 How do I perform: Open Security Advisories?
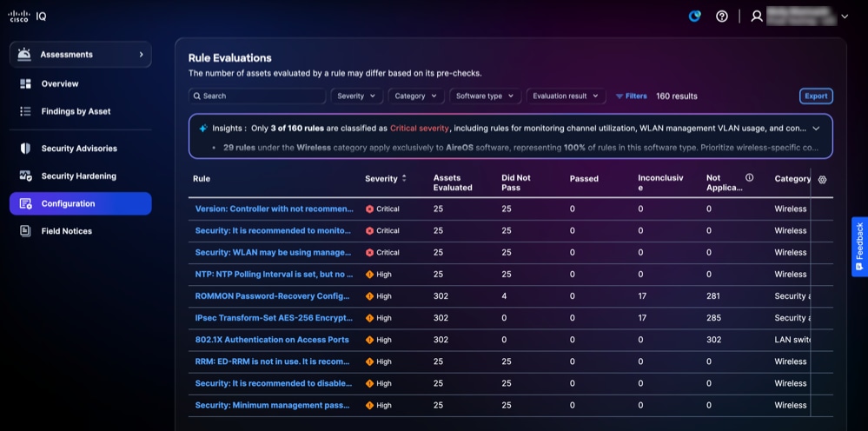(x=80, y=149)
